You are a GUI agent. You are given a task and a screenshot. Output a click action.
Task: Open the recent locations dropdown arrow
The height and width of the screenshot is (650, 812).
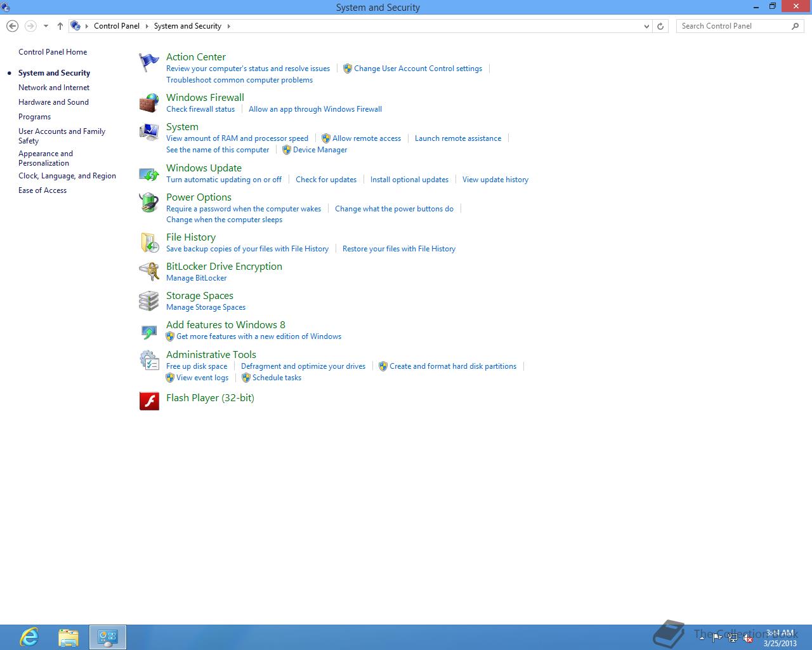coord(46,26)
